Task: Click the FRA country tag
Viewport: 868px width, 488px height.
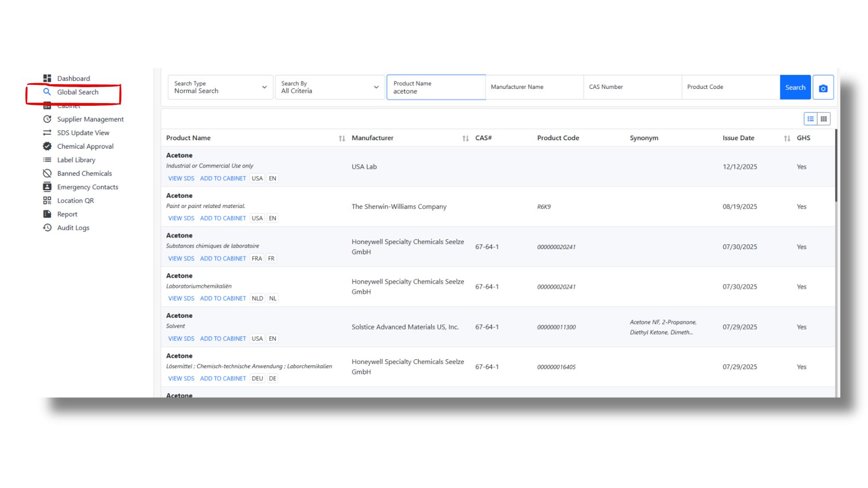Action: (x=257, y=258)
